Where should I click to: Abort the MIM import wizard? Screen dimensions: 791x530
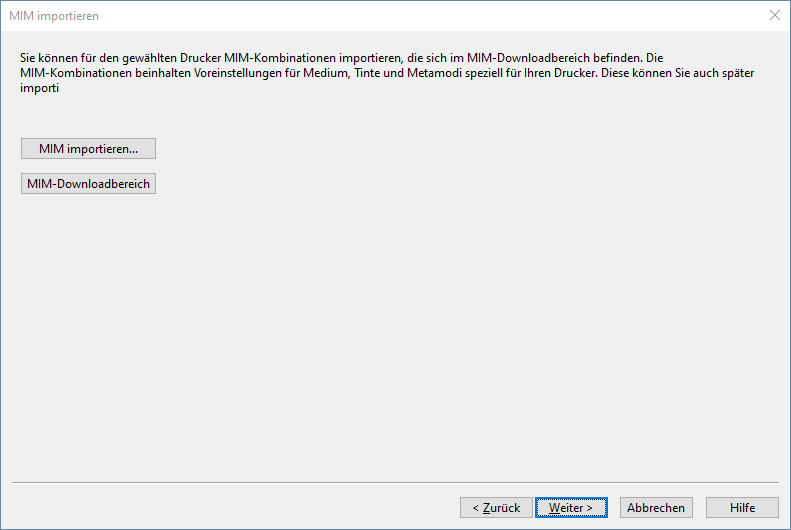[x=656, y=507]
